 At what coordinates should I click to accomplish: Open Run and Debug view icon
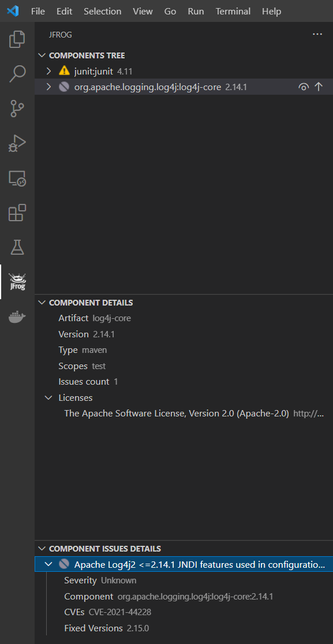17,143
